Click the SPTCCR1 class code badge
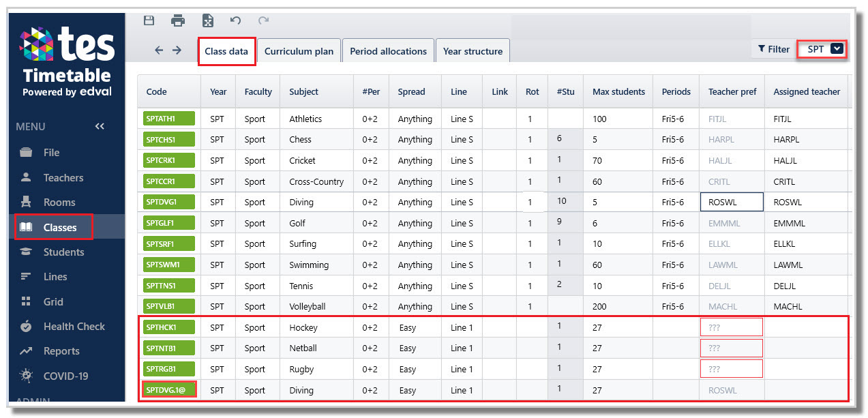The width and height of the screenshot is (868, 418). click(169, 181)
